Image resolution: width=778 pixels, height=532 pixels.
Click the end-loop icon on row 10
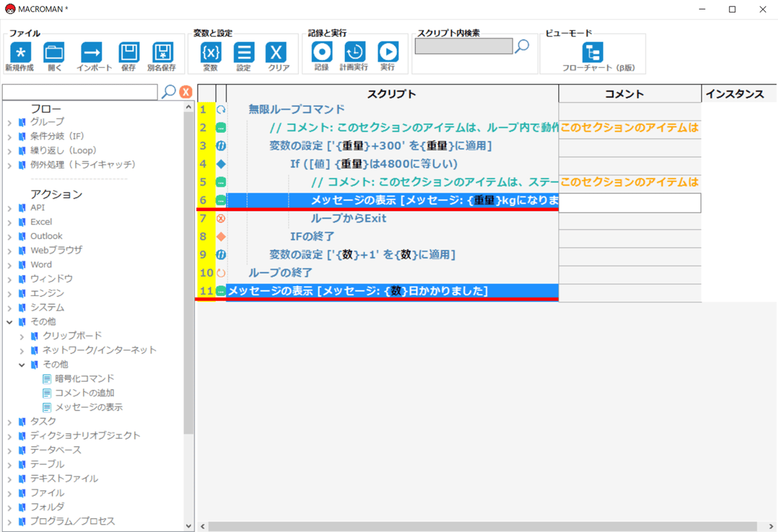point(220,273)
